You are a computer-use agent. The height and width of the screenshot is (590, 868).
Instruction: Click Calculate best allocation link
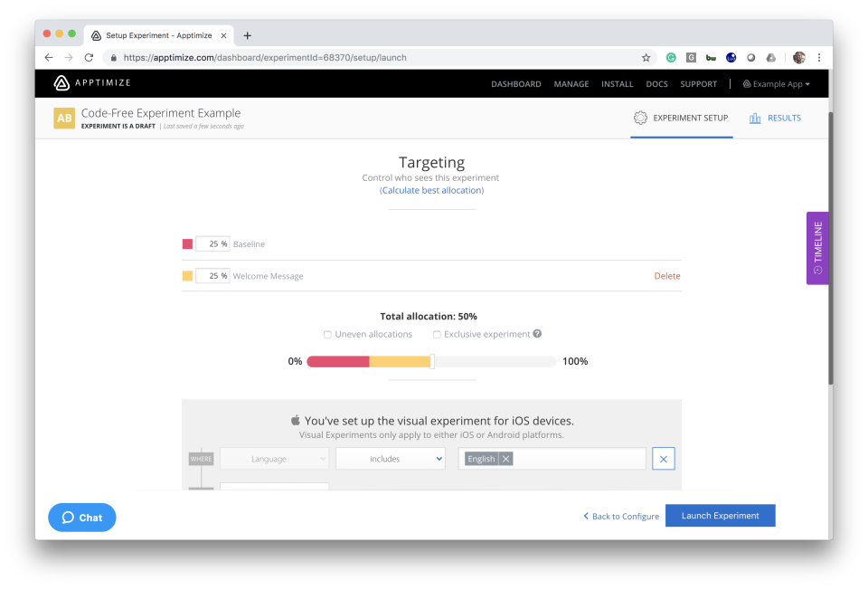pyautogui.click(x=432, y=190)
